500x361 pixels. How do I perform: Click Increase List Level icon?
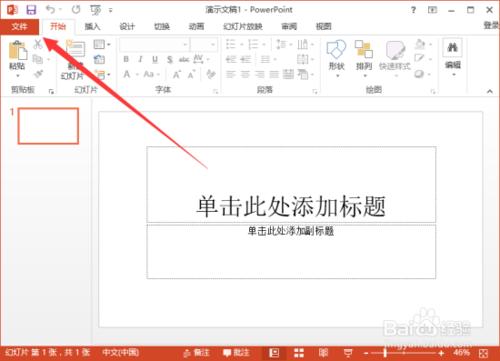click(246, 59)
